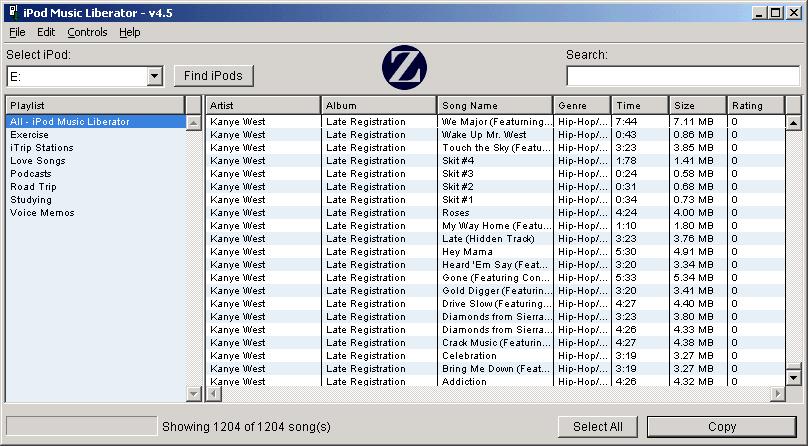
Task: Choose the iTrip Stations playlist
Action: pyautogui.click(x=41, y=148)
